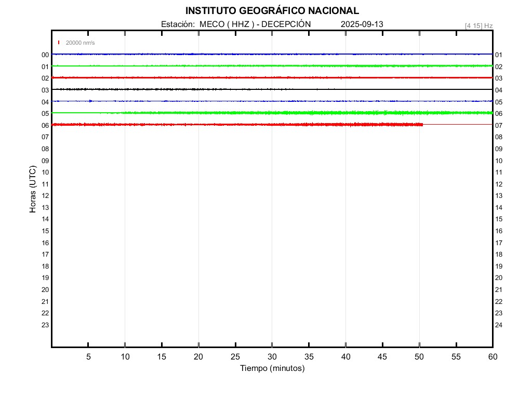Select the station text MECO ( HHZ ) - DECEPCIÓN
This screenshot has height=399, width=532.
tap(255, 24)
